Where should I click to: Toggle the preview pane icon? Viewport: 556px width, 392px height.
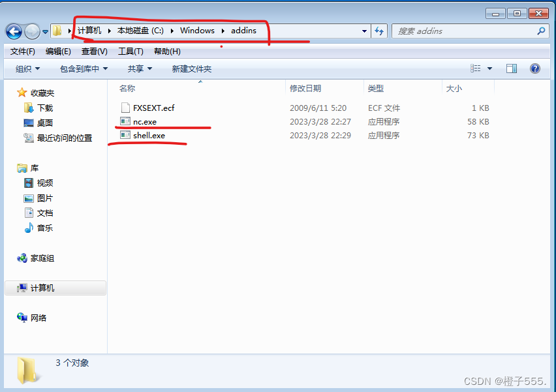tap(512, 68)
